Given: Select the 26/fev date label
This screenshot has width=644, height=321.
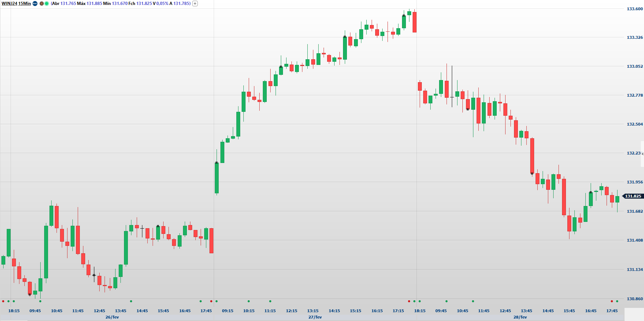Looking at the screenshot, I should pos(112,317).
